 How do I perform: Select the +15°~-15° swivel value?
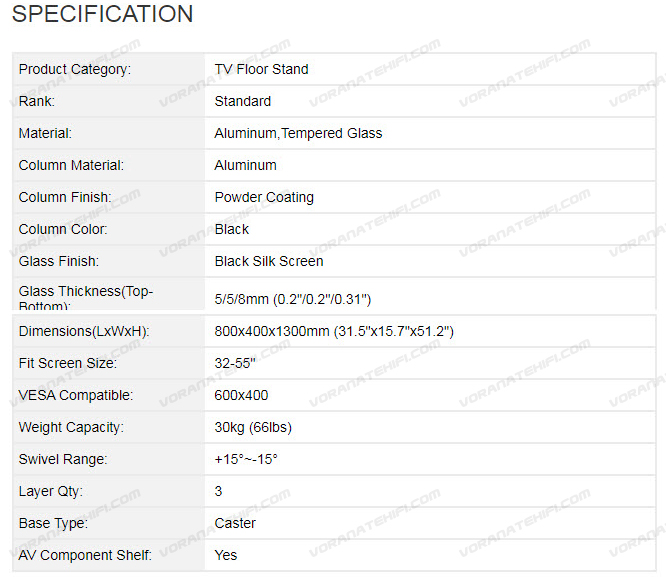pos(246,459)
